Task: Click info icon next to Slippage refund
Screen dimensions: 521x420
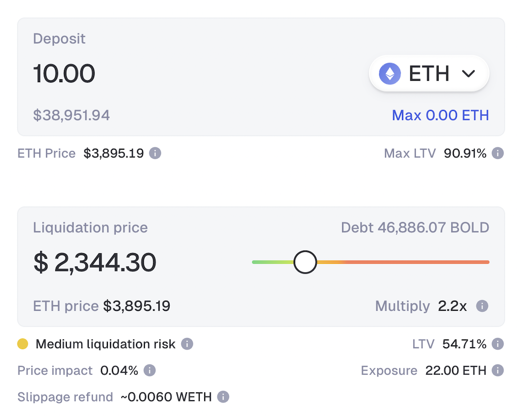Action: (223, 397)
